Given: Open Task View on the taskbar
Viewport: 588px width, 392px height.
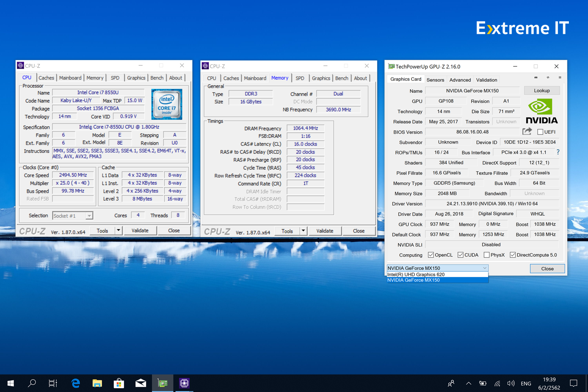Looking at the screenshot, I should (53, 383).
